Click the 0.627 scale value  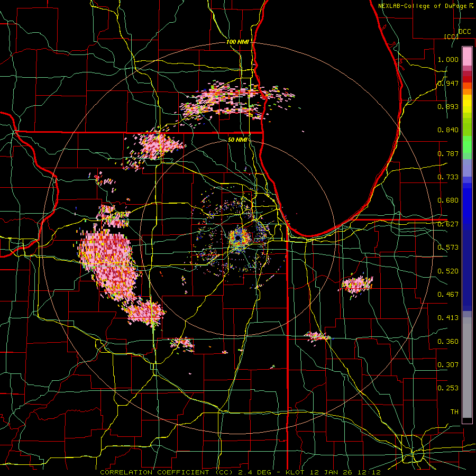coord(448,224)
